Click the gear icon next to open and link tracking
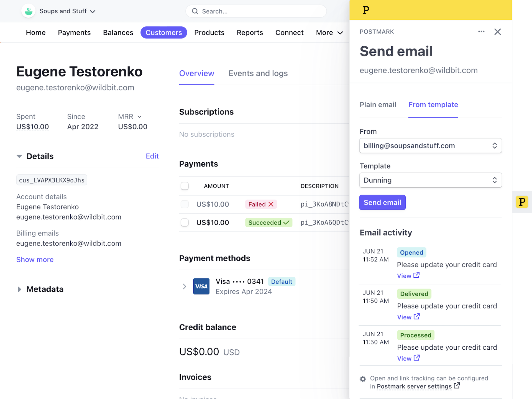This screenshot has height=399, width=532. pyautogui.click(x=363, y=378)
